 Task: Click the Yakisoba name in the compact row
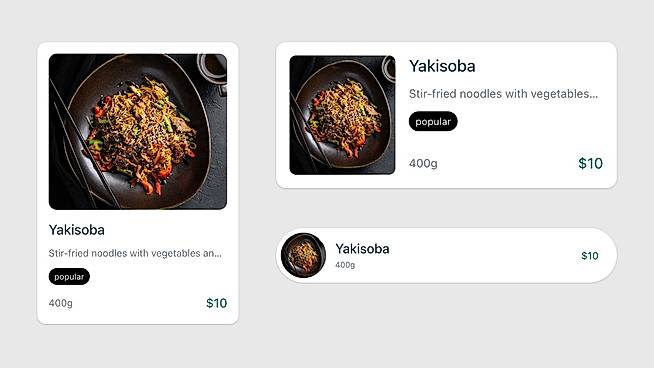362,249
